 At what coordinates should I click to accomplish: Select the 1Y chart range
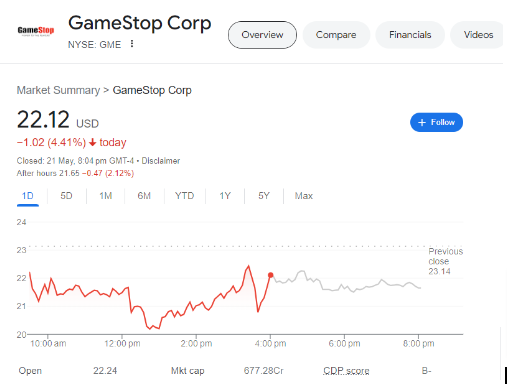[x=225, y=196]
